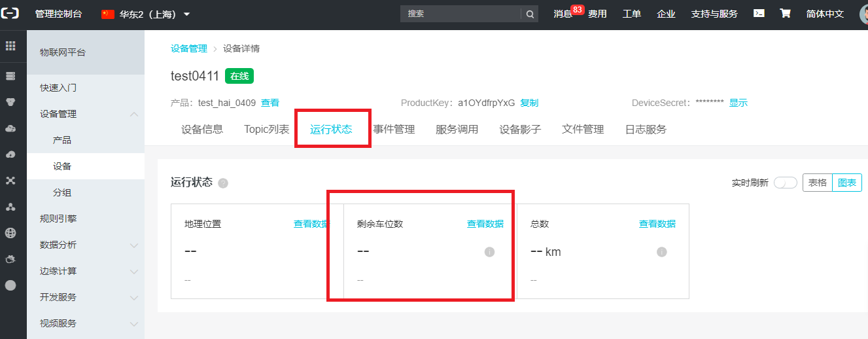The width and height of the screenshot is (868, 339).
Task: Open the shopping cart icon
Action: click(x=785, y=14)
